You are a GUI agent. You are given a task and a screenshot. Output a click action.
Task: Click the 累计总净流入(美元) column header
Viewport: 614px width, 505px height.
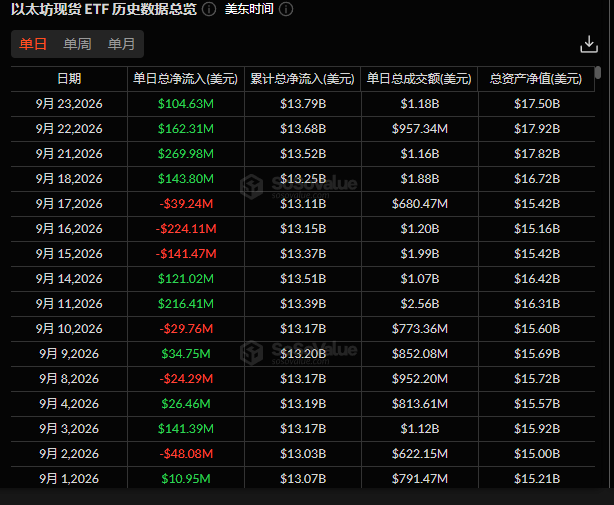(x=302, y=79)
